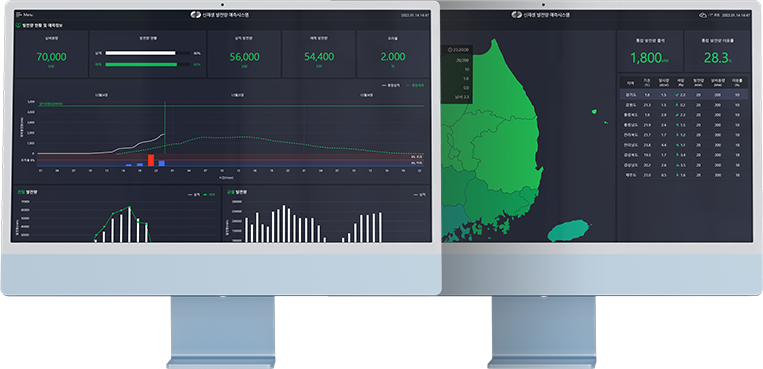Click the wind arrow icon beside 0.2
The width and height of the screenshot is (763, 369).
click(677, 105)
